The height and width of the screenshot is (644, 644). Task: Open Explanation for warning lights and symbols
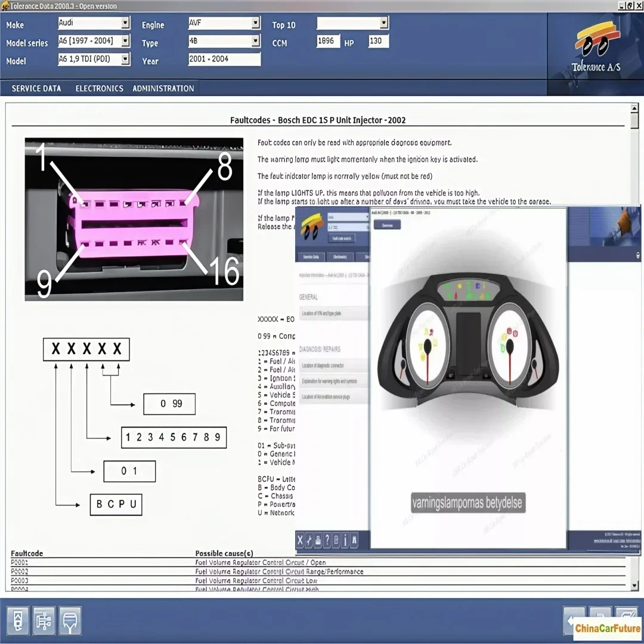(333, 381)
